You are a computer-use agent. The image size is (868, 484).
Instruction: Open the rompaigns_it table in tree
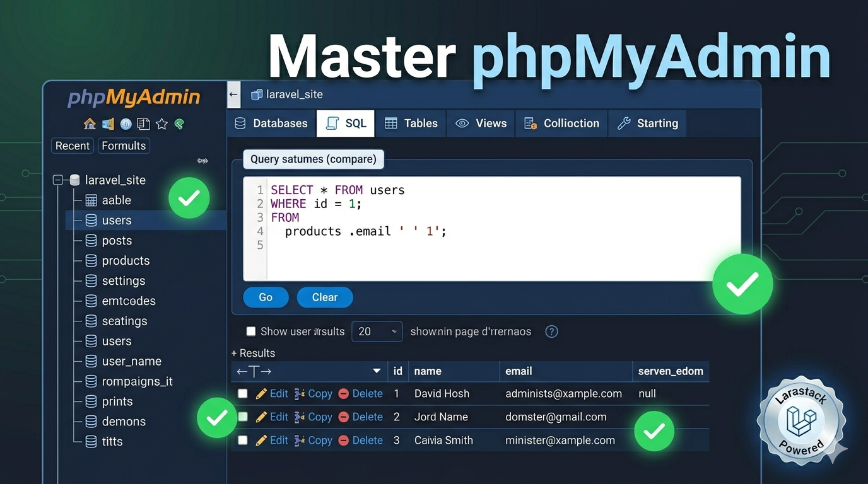137,382
